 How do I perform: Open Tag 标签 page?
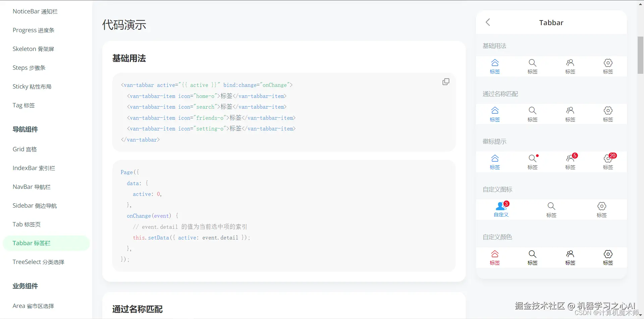pos(24,105)
